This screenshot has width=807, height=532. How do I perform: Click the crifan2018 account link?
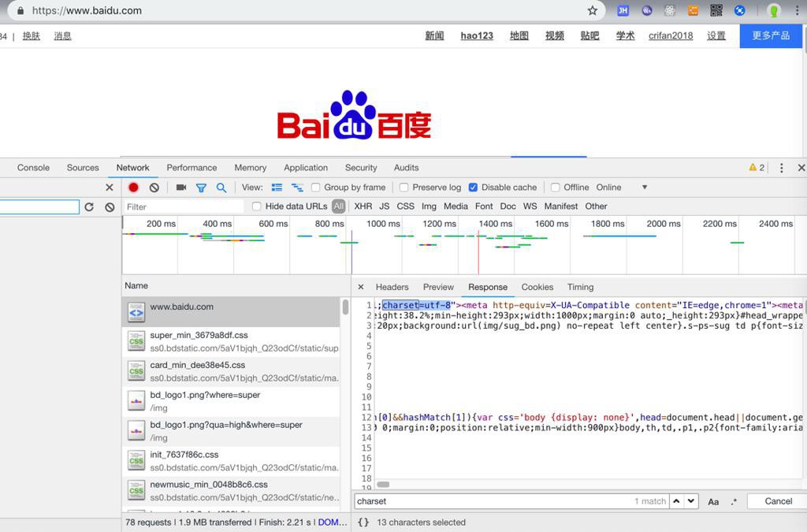671,35
